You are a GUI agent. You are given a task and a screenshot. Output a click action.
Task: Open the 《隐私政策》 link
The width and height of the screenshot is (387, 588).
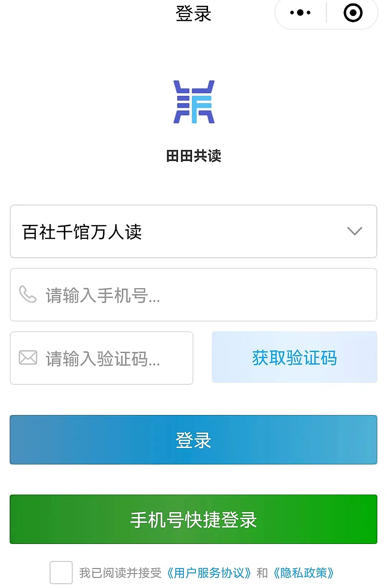pyautogui.click(x=303, y=573)
